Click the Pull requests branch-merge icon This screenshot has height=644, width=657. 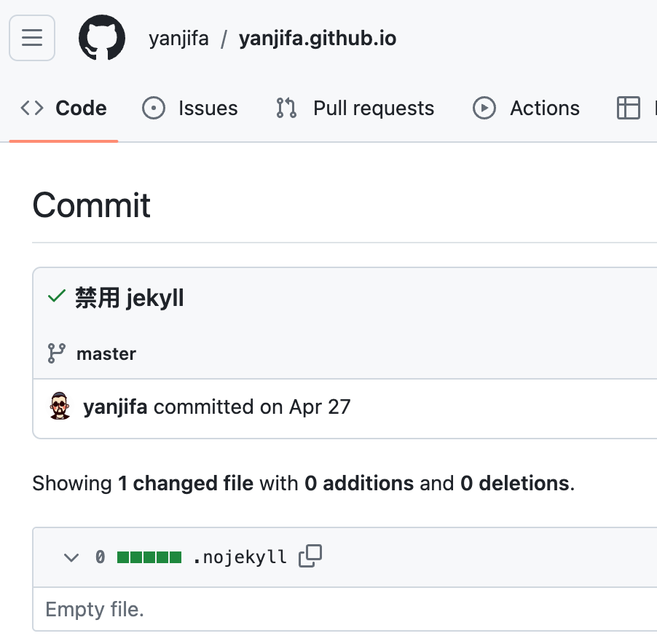pyautogui.click(x=286, y=109)
